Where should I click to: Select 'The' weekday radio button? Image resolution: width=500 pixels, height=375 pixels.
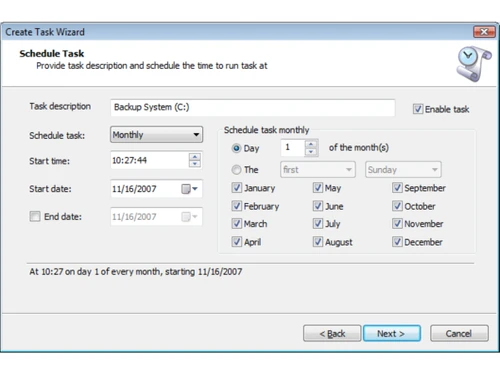[x=236, y=170]
